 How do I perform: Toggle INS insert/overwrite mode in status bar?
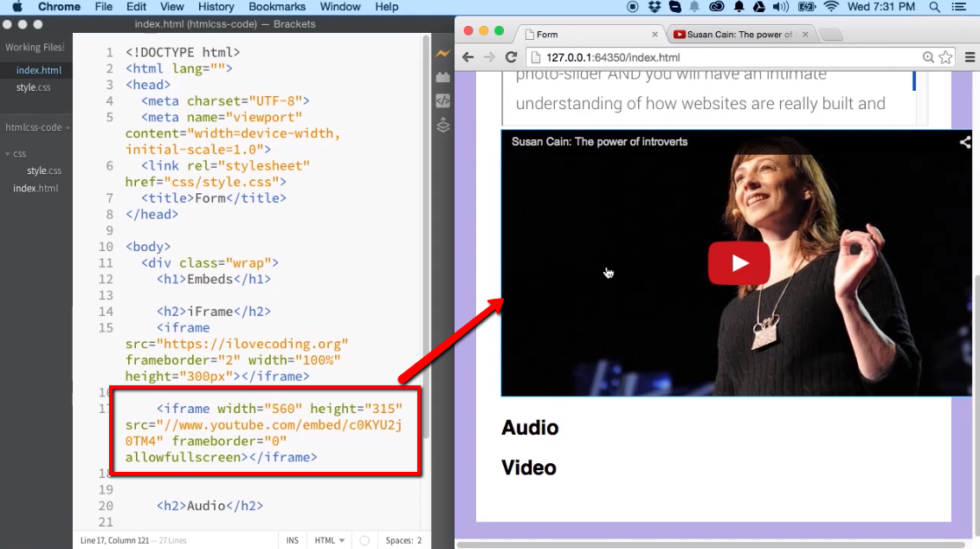coord(293,540)
